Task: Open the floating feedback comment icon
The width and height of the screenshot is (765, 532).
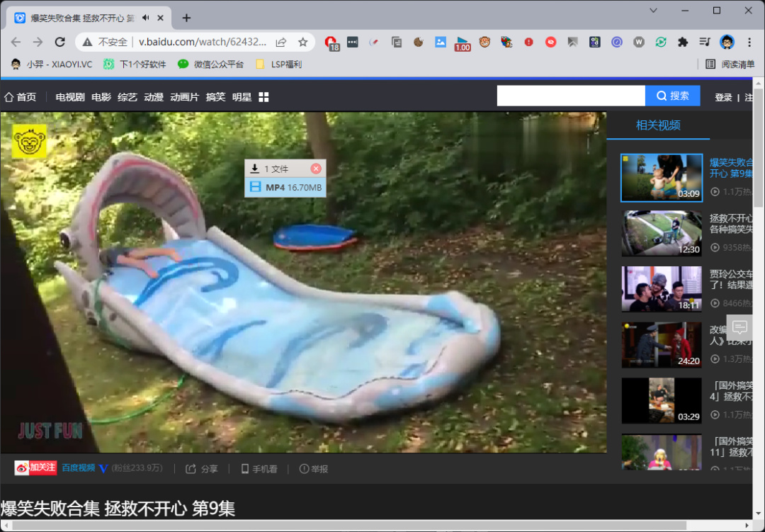Action: click(739, 327)
